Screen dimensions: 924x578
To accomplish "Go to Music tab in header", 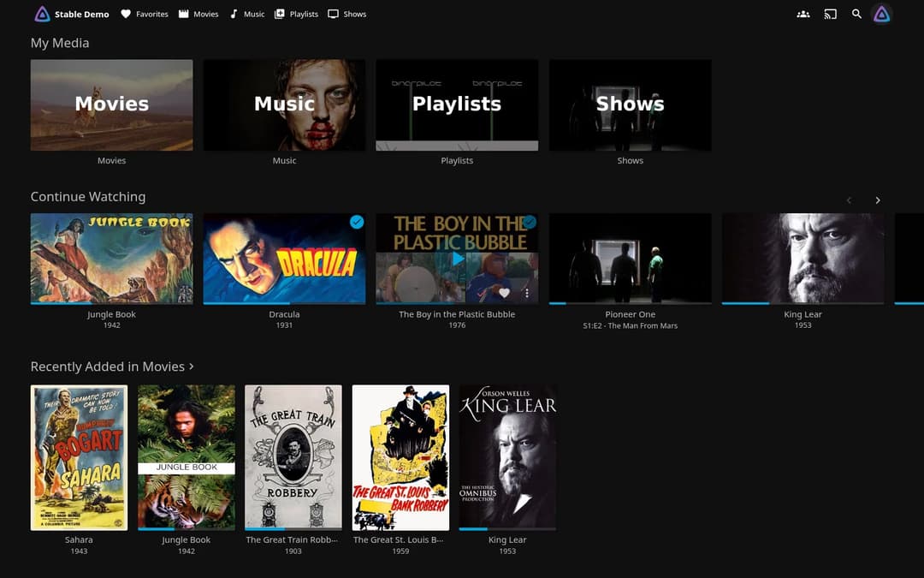I will click(247, 14).
